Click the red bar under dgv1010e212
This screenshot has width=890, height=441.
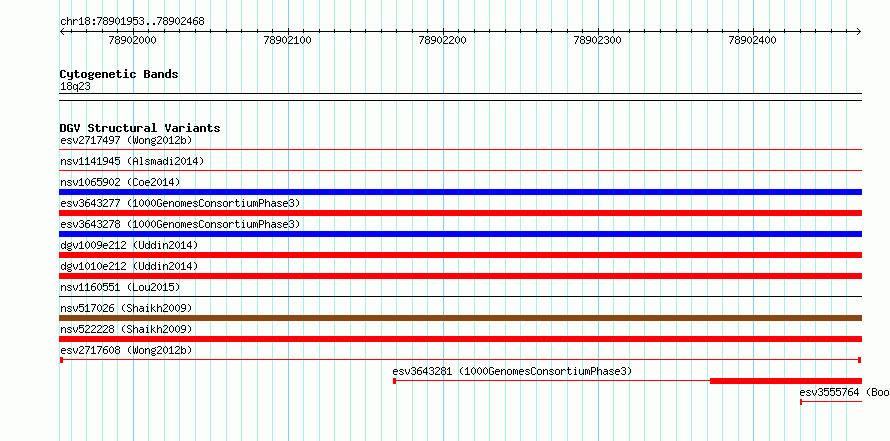(461, 276)
